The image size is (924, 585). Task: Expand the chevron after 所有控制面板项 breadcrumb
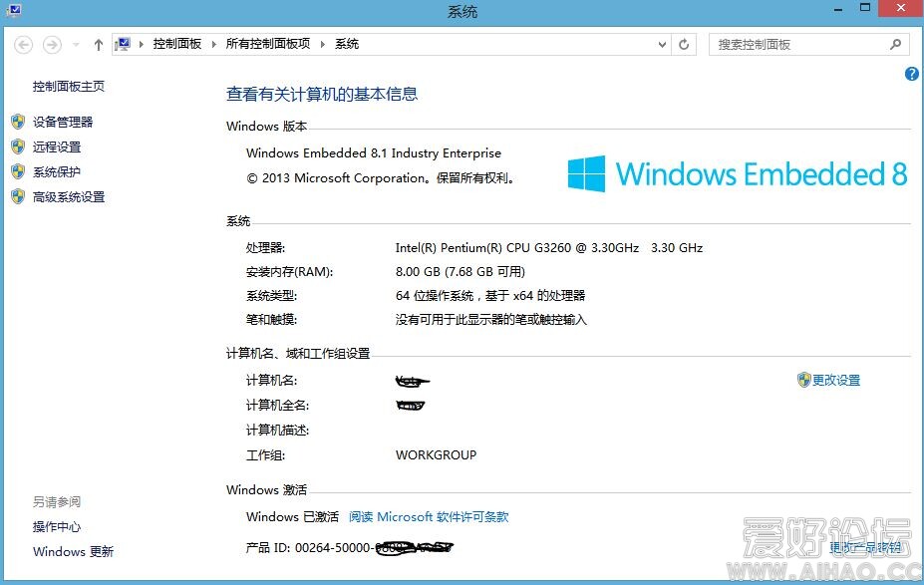(323, 44)
